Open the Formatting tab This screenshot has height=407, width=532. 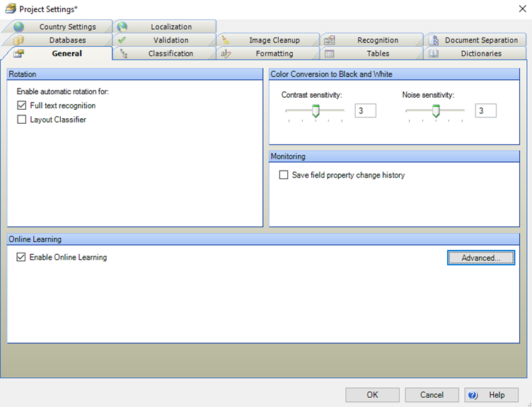pyautogui.click(x=274, y=54)
